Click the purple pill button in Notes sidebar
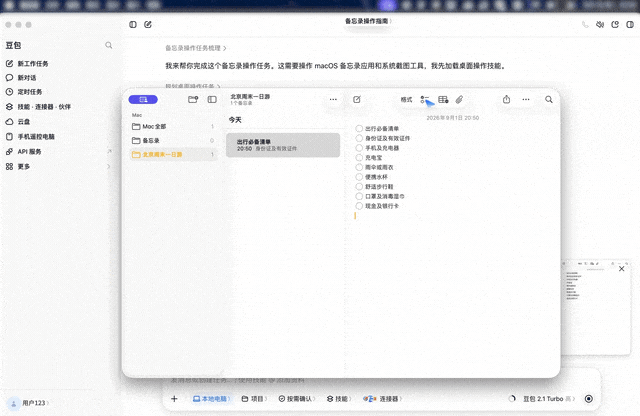The image size is (640, 416). 143,99
